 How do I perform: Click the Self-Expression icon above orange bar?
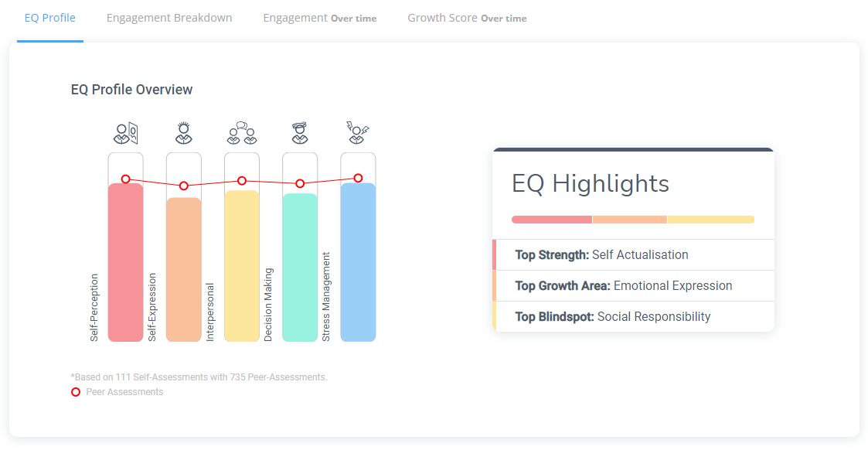[184, 134]
